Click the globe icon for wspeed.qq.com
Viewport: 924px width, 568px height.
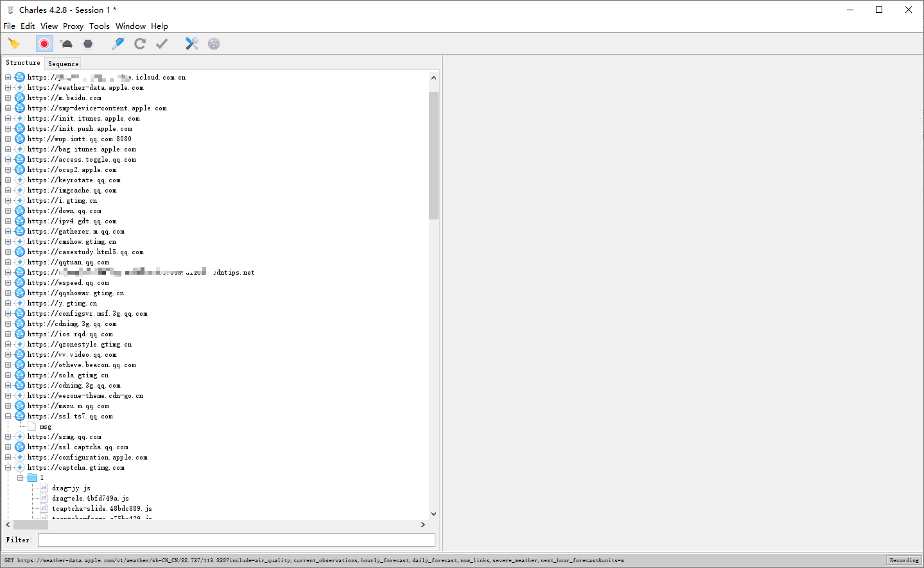pyautogui.click(x=20, y=283)
